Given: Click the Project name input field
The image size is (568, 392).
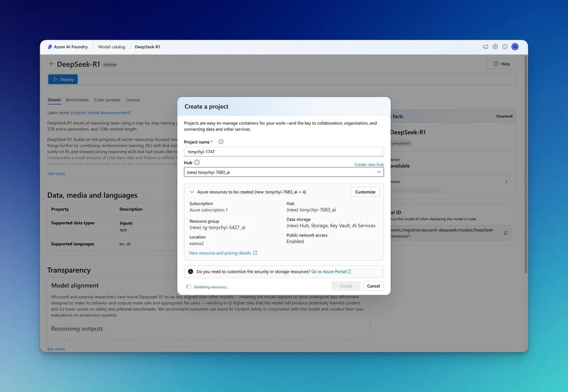Looking at the screenshot, I should [x=284, y=151].
